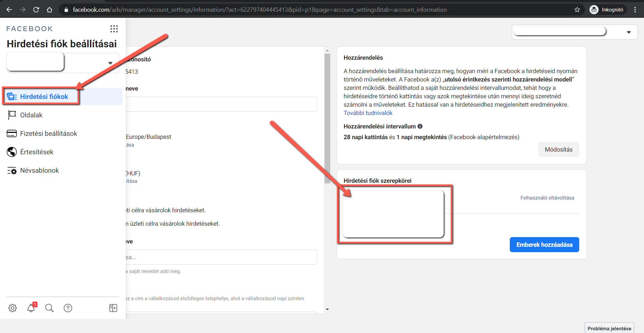Reload the page with the refresh icon

coord(36,10)
